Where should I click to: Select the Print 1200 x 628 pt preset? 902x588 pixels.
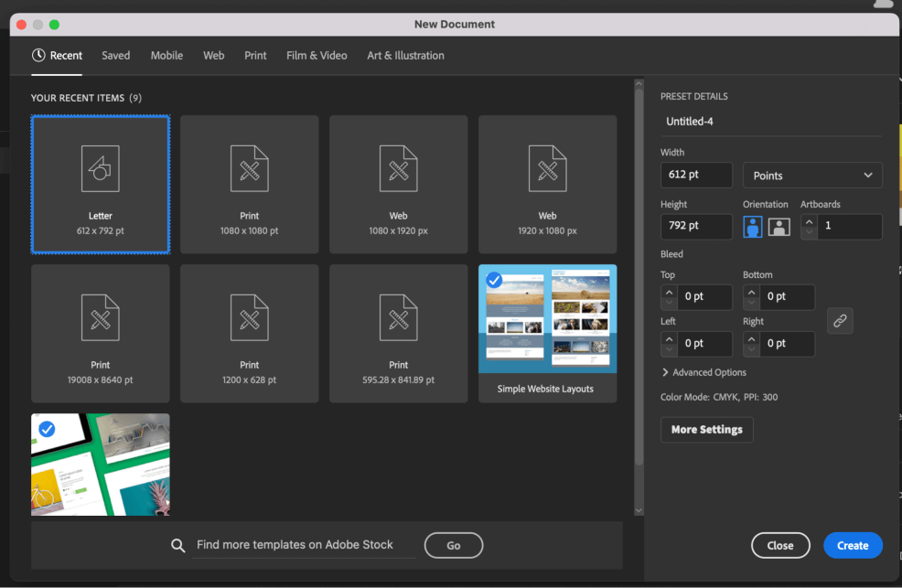coord(249,333)
